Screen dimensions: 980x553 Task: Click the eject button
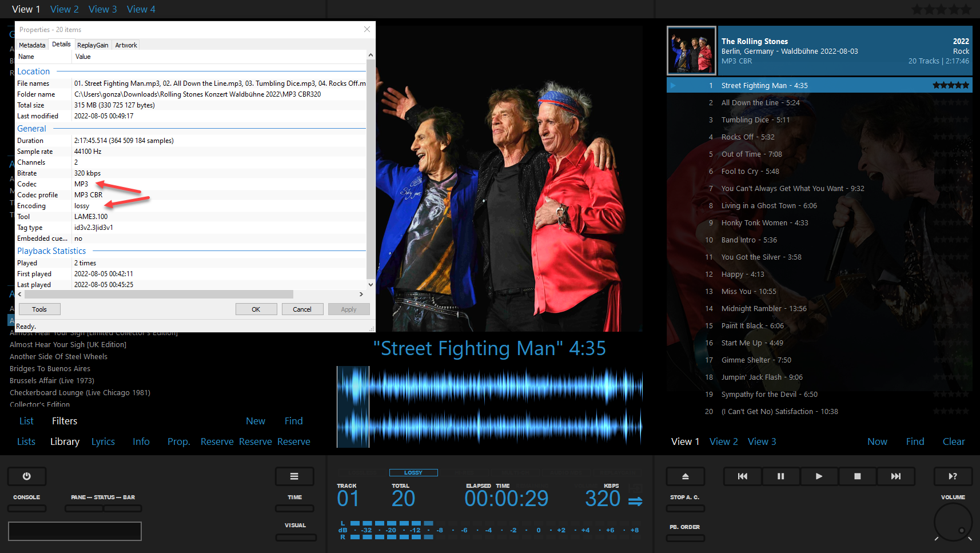click(685, 476)
